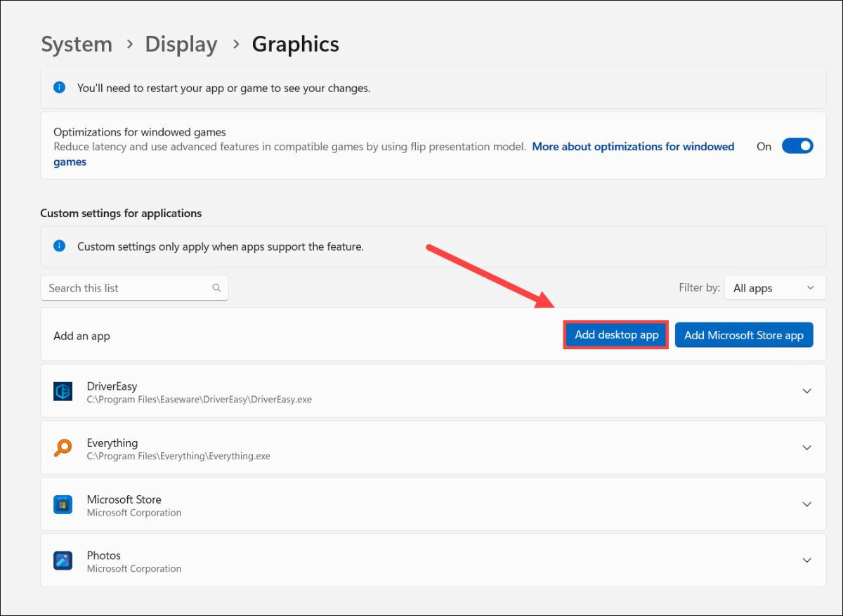Toggle Optimizations for windowed games switch
The height and width of the screenshot is (616, 843).
[x=797, y=146]
